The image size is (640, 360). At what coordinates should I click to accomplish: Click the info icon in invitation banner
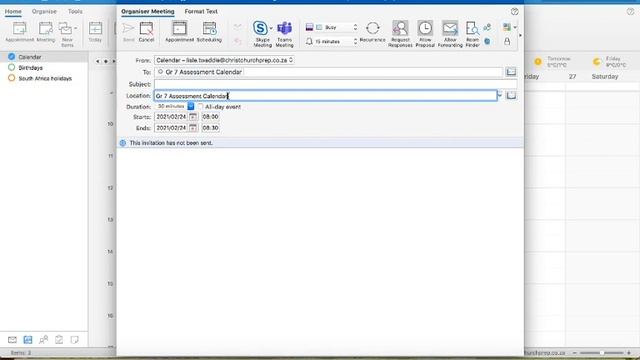click(123, 143)
